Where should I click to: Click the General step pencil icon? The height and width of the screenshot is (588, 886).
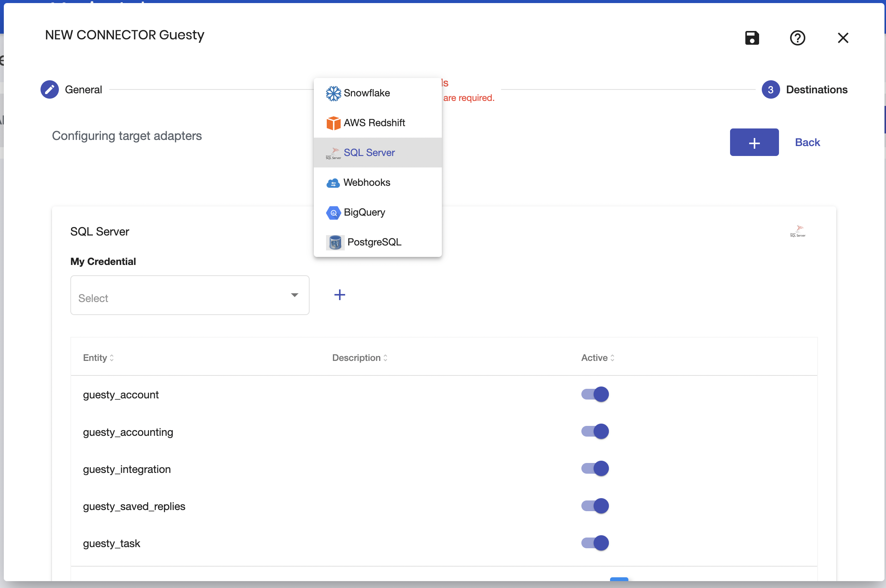50,89
